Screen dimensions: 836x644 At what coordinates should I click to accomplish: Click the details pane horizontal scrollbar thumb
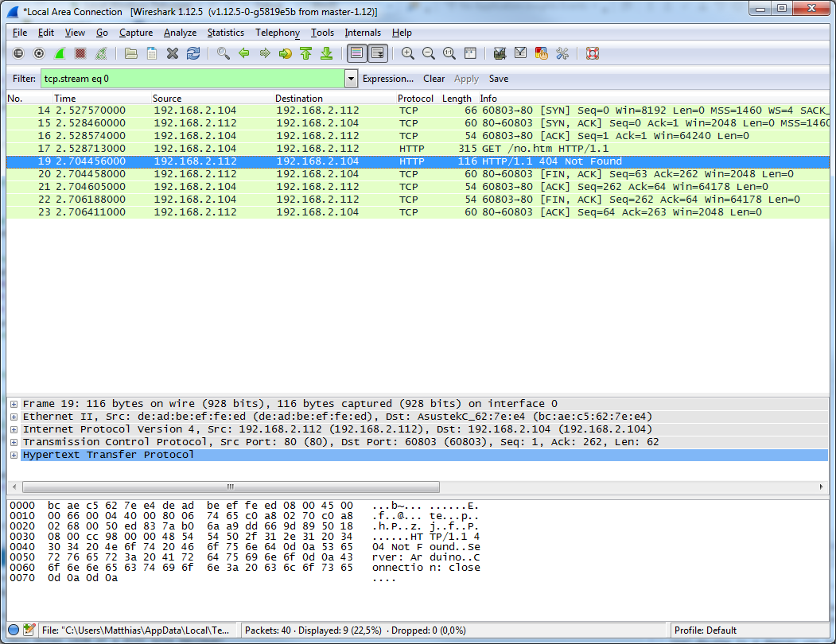(x=231, y=487)
